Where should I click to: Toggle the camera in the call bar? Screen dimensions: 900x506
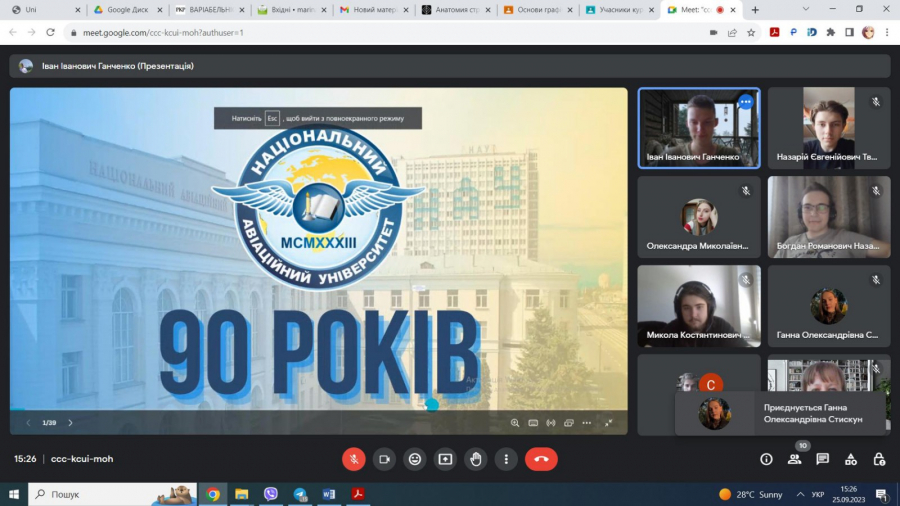383,459
